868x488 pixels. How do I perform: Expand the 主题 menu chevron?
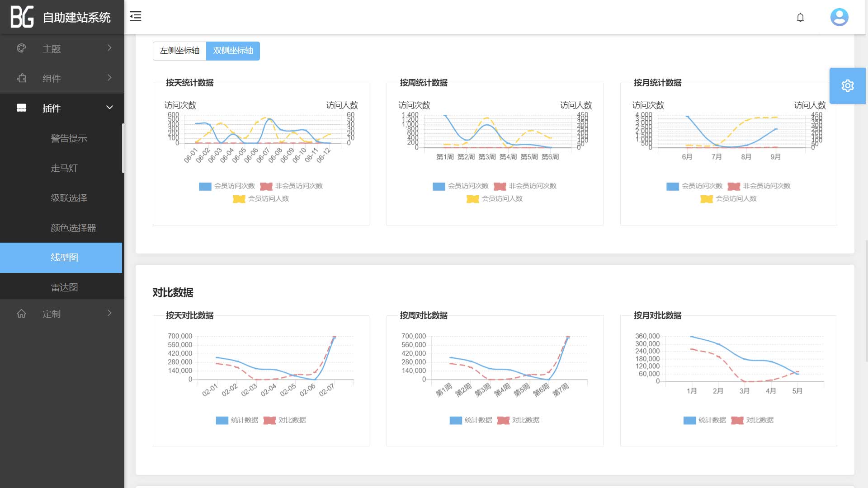pyautogui.click(x=109, y=48)
